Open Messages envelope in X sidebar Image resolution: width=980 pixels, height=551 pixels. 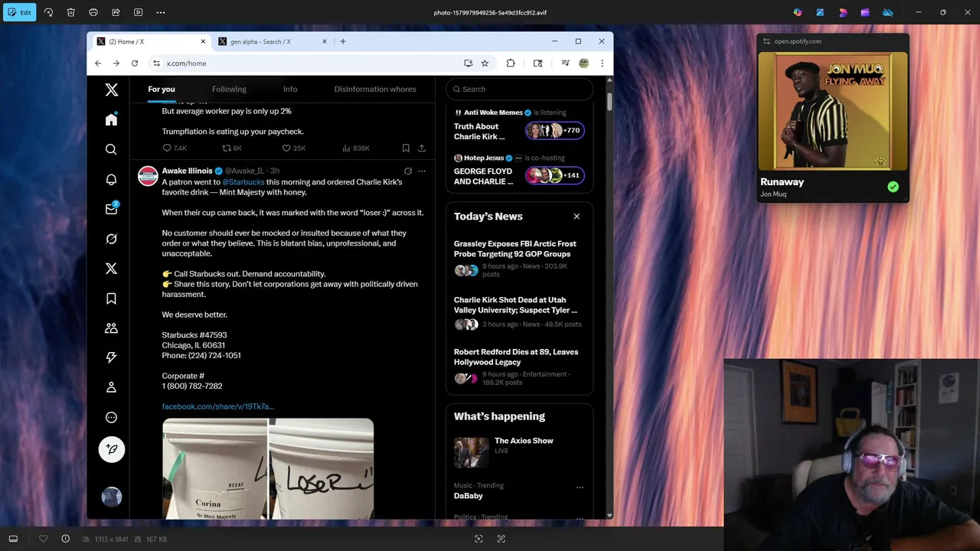(x=111, y=209)
